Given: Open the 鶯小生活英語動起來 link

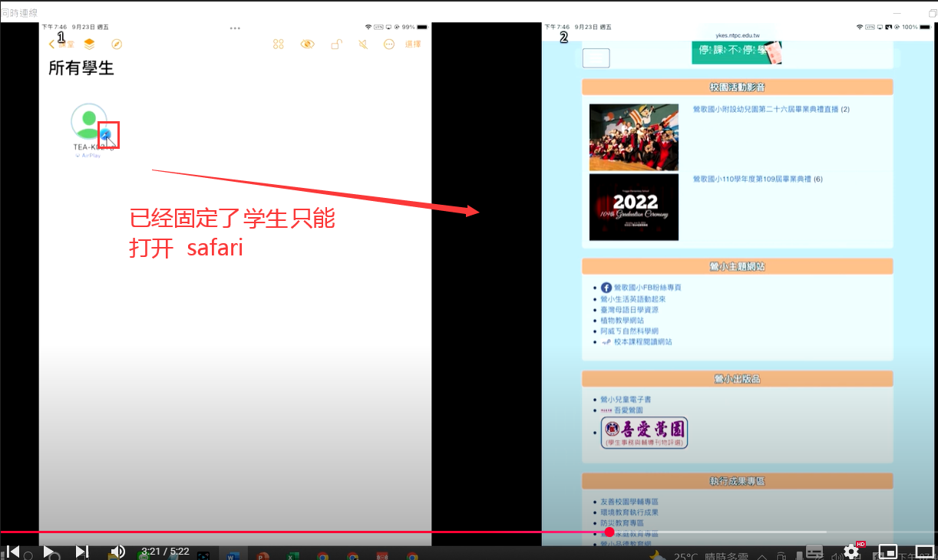Looking at the screenshot, I should pos(633,299).
